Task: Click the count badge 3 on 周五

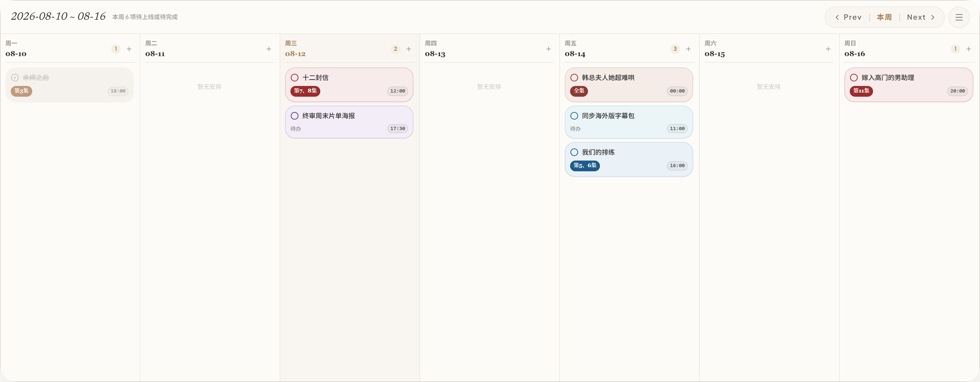Action: click(x=675, y=49)
